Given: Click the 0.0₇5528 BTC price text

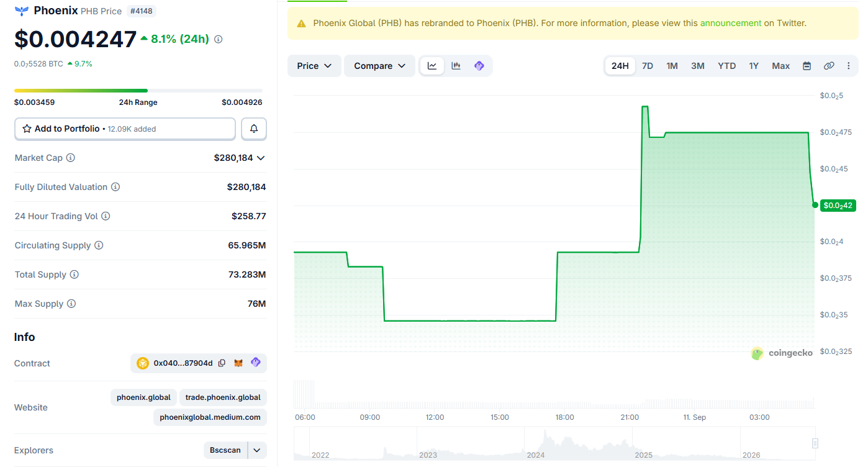Looking at the screenshot, I should tap(38, 63).
